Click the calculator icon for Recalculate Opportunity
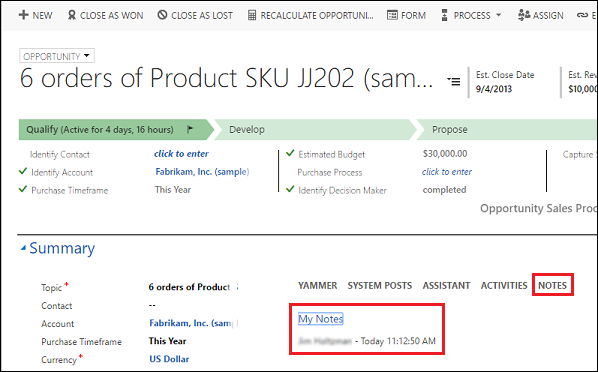The width and height of the screenshot is (598, 372). 252,15
